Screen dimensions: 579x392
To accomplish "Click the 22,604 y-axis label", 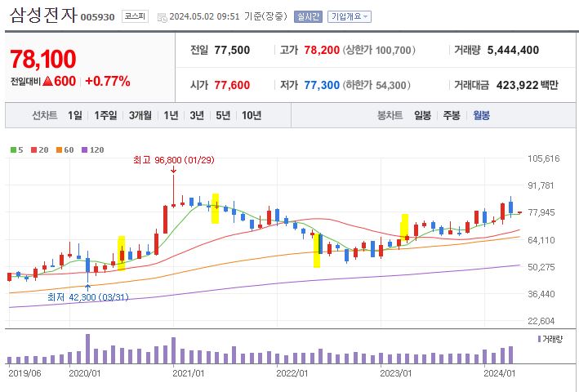I will 541,321.
